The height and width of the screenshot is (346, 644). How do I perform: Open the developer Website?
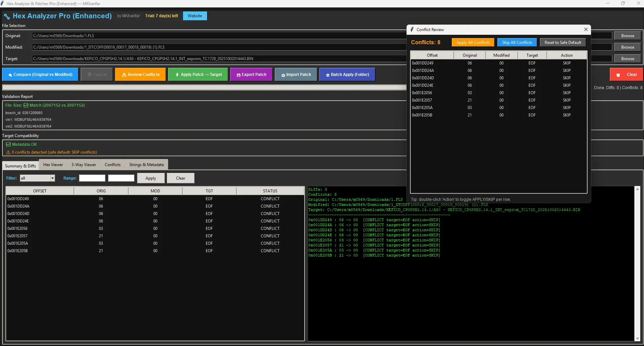pyautogui.click(x=195, y=16)
